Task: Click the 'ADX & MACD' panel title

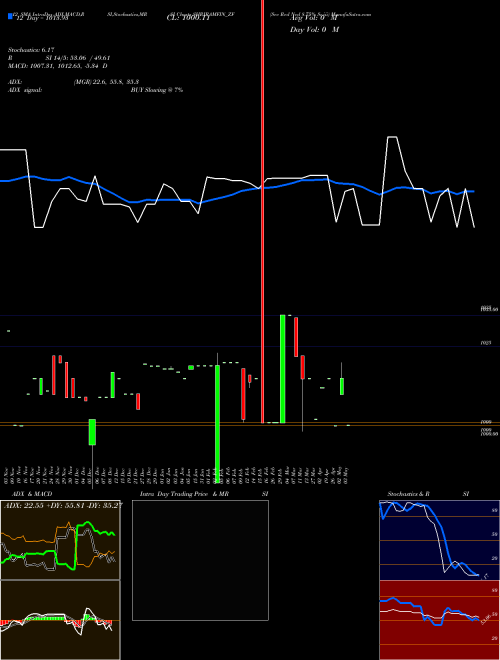Action: [32, 494]
